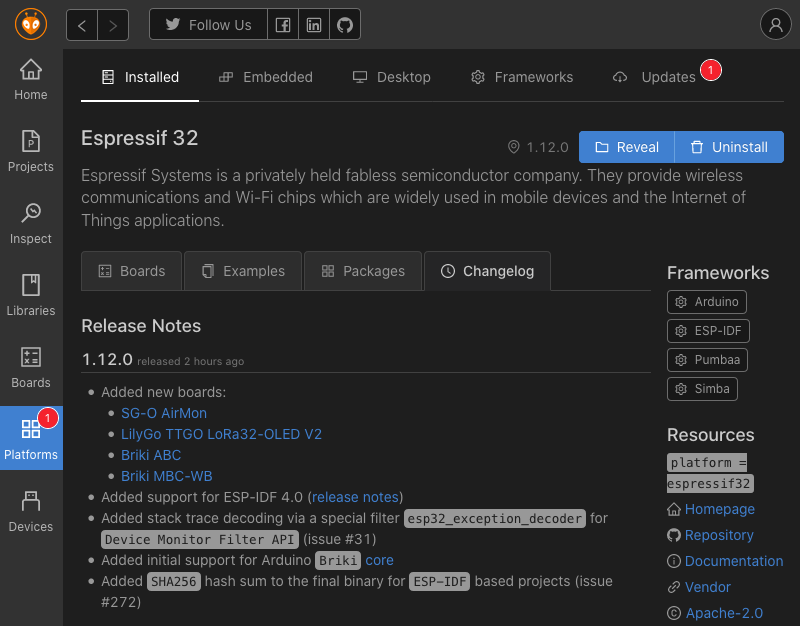Select Platforms in the sidebar
This screenshot has width=800, height=626.
(31, 438)
